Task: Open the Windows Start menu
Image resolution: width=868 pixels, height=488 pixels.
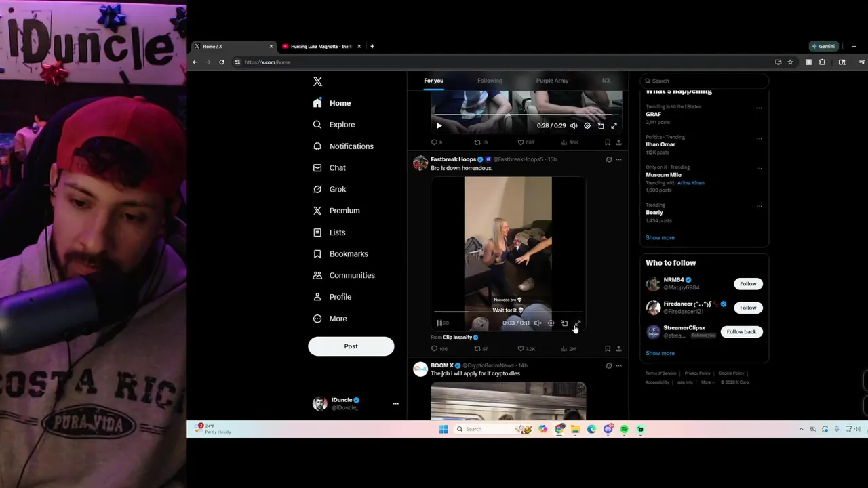Action: click(443, 429)
